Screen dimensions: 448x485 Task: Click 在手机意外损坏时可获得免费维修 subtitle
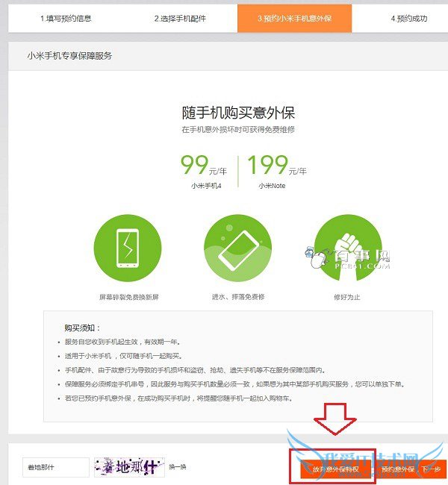238,130
